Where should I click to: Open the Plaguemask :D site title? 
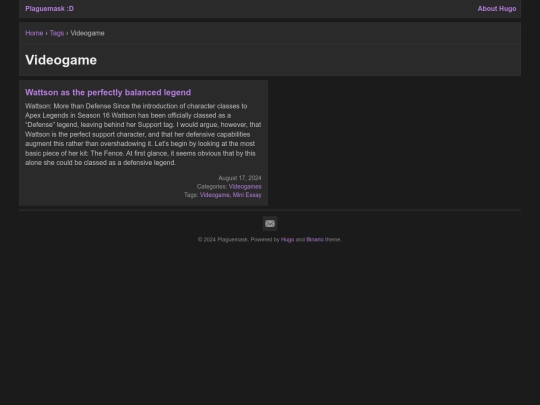click(x=49, y=9)
